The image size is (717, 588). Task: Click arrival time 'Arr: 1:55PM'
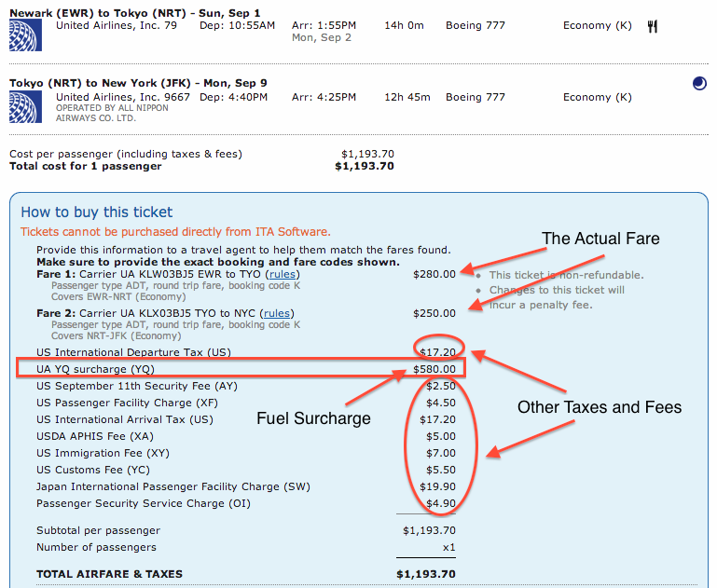tap(324, 25)
